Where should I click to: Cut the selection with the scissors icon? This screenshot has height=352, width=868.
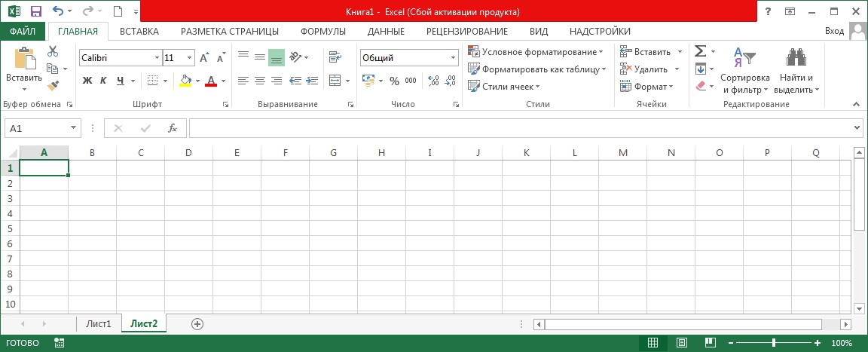pos(53,51)
